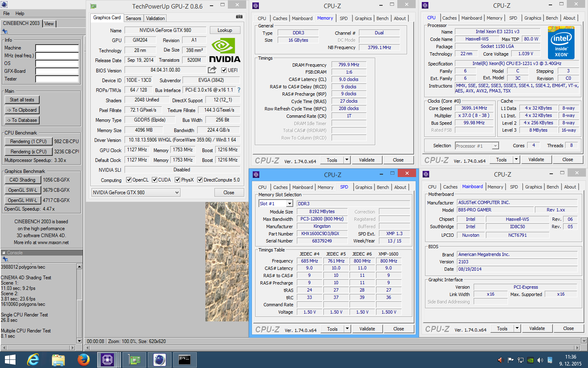The image size is (588, 368).
Task: Launch Firefox from taskbar
Action: click(x=84, y=360)
